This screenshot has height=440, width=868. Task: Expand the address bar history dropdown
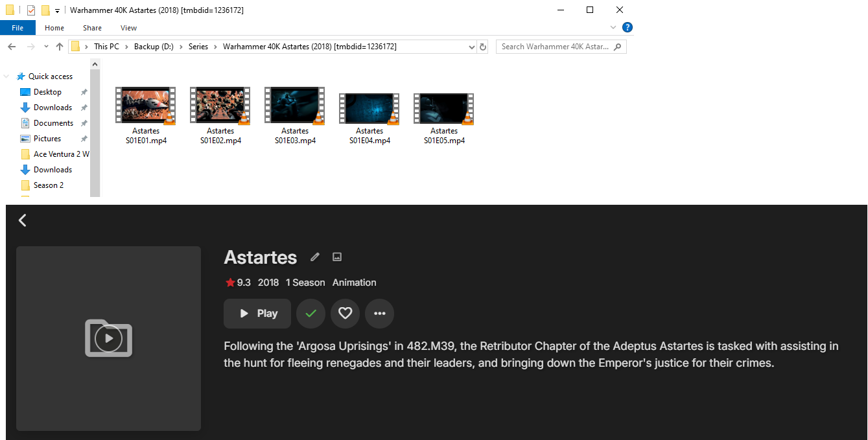[472, 47]
